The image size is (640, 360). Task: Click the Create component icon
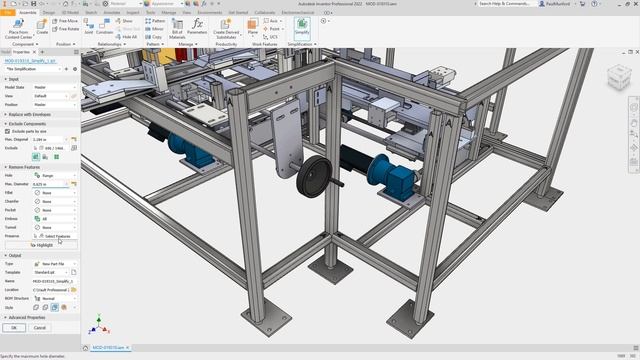point(42,27)
